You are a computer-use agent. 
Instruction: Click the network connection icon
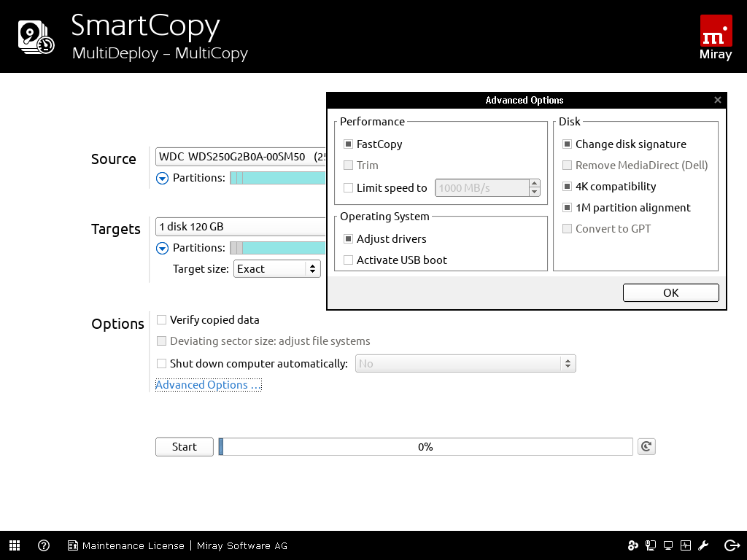[650, 545]
